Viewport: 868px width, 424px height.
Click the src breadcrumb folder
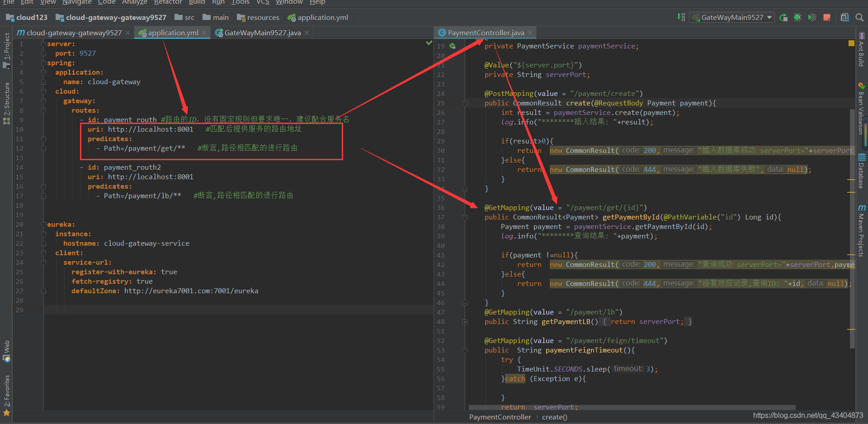pos(184,17)
